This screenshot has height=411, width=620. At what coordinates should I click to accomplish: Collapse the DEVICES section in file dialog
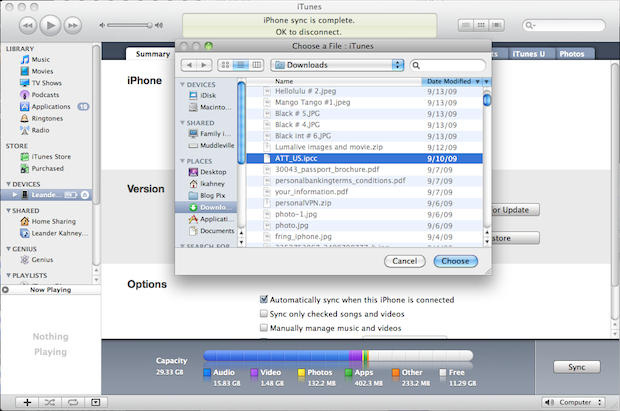(181, 85)
